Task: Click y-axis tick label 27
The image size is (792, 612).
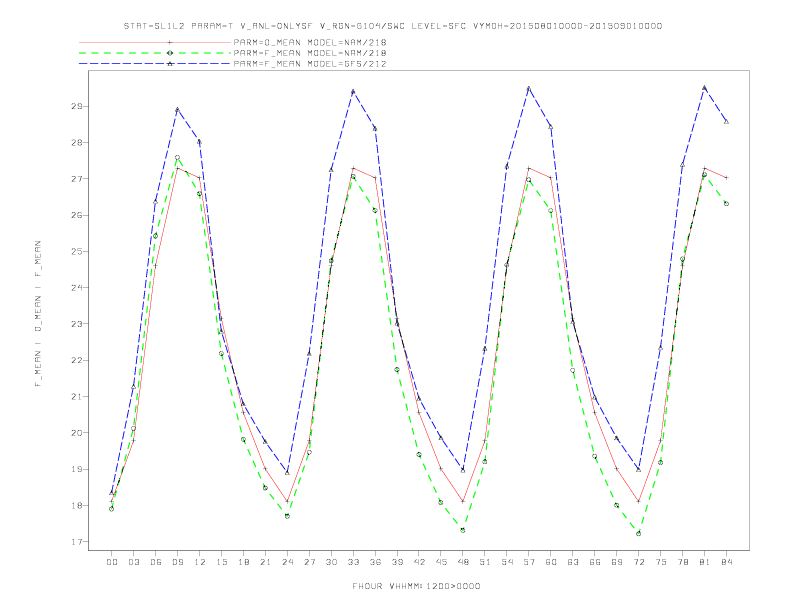Action: coord(77,179)
